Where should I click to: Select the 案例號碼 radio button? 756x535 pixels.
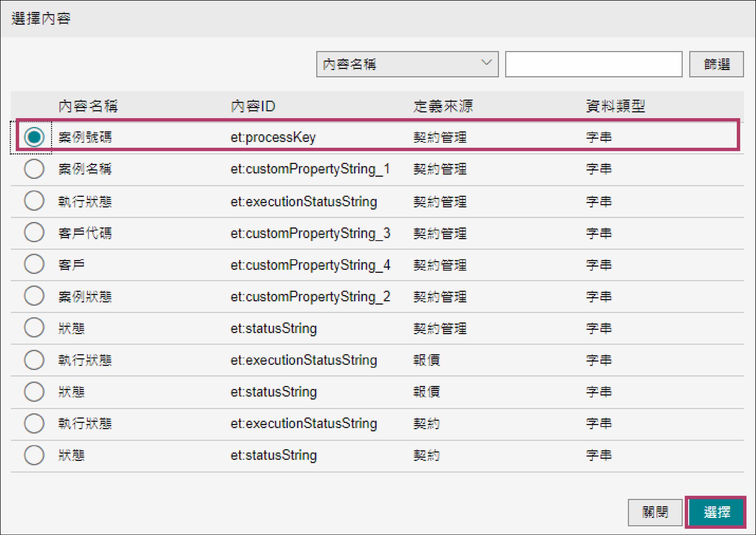tap(34, 137)
